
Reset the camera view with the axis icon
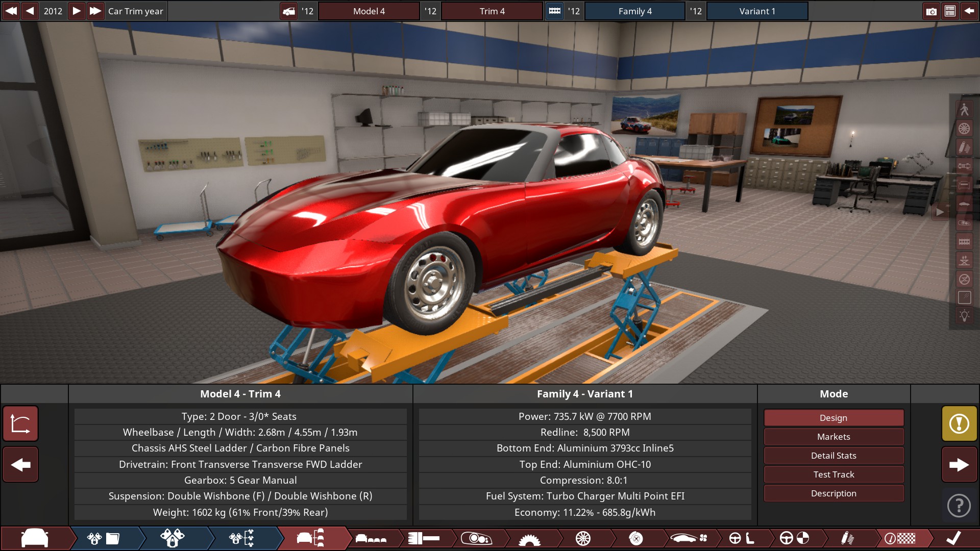pyautogui.click(x=20, y=424)
